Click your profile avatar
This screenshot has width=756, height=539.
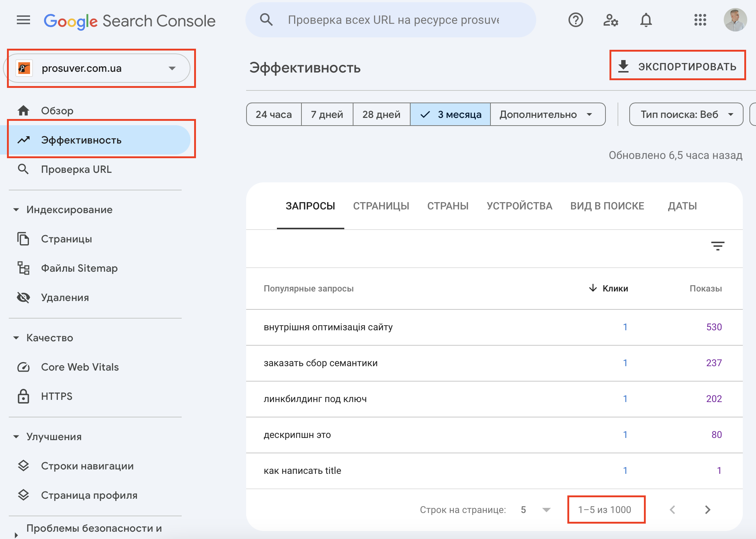[735, 20]
